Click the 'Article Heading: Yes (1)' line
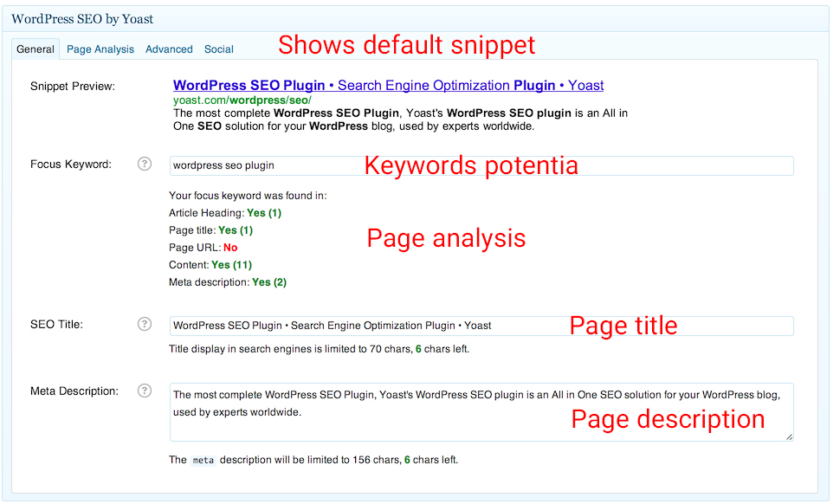The height and width of the screenshot is (504, 833). pyautogui.click(x=225, y=213)
